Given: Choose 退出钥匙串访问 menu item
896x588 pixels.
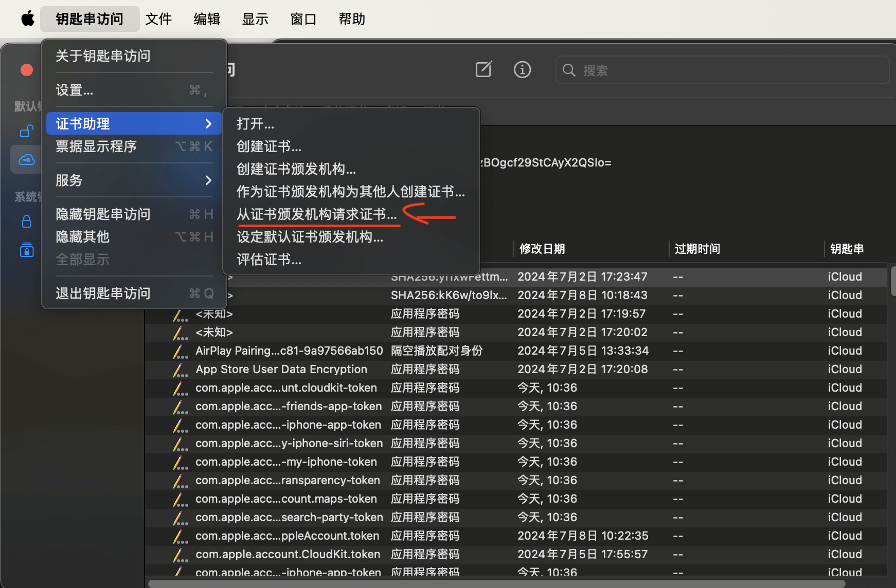Looking at the screenshot, I should [x=134, y=293].
